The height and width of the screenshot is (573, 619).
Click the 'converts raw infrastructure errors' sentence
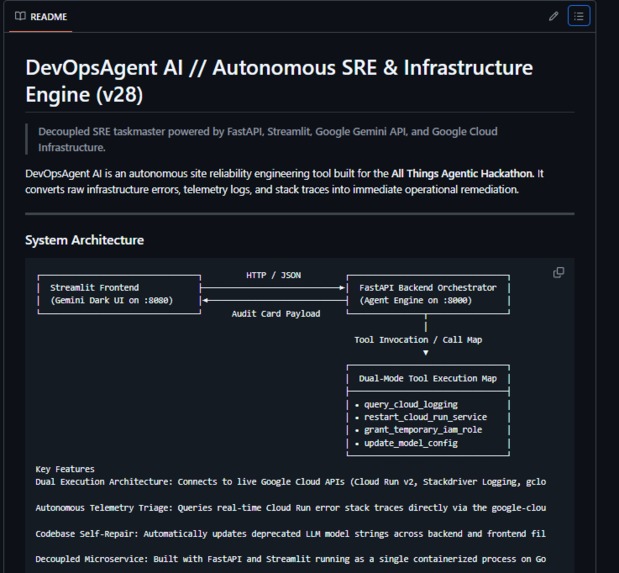point(272,190)
